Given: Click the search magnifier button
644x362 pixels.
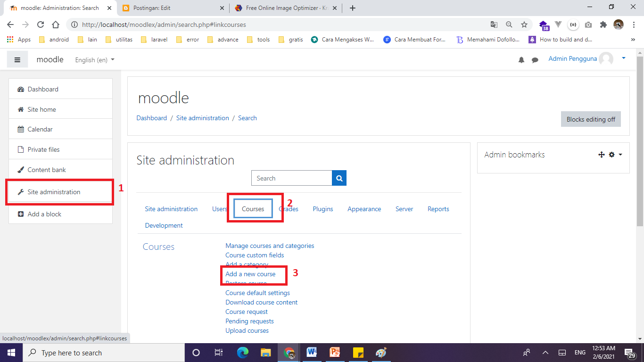Looking at the screenshot, I should click(x=339, y=178).
